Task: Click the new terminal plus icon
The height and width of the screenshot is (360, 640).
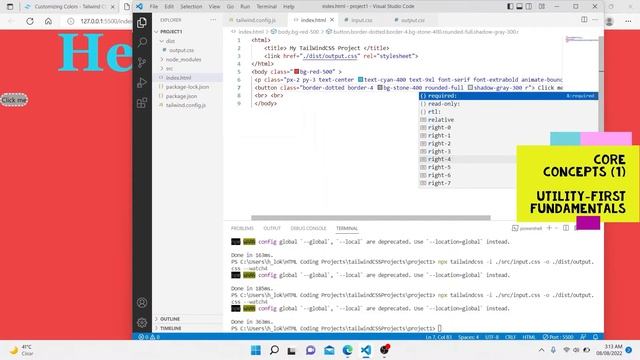Action: point(549,228)
